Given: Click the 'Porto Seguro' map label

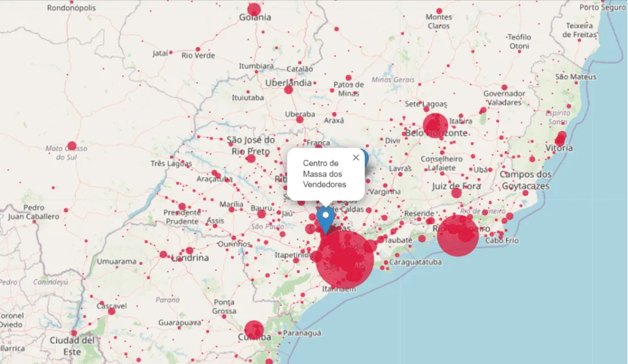Looking at the screenshot, I should pyautogui.click(x=603, y=7).
